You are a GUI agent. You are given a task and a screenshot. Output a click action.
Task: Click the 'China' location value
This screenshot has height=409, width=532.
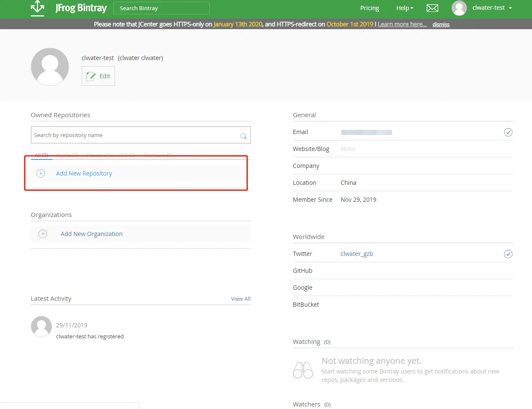348,183
